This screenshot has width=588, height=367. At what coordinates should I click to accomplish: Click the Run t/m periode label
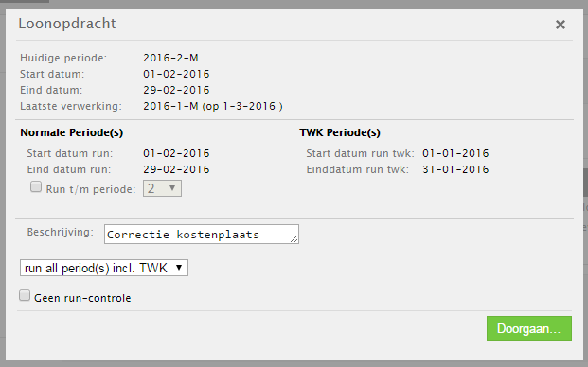pos(91,189)
